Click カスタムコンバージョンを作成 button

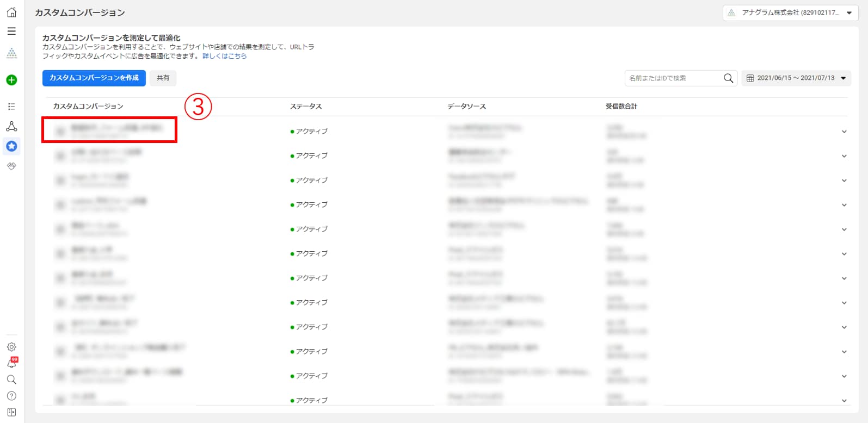tap(94, 78)
